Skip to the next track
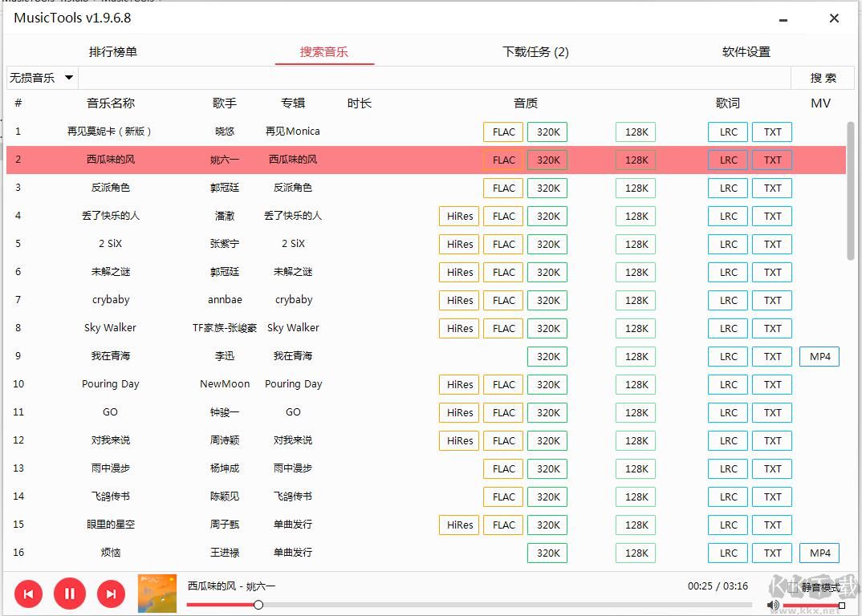Screen dimensions: 862x616 tap(111, 594)
